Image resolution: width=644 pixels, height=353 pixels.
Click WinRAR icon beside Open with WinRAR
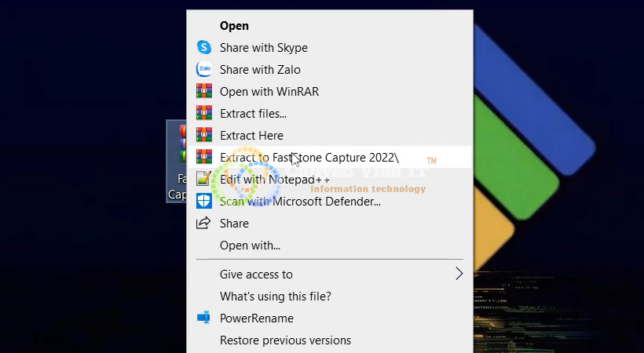[203, 91]
